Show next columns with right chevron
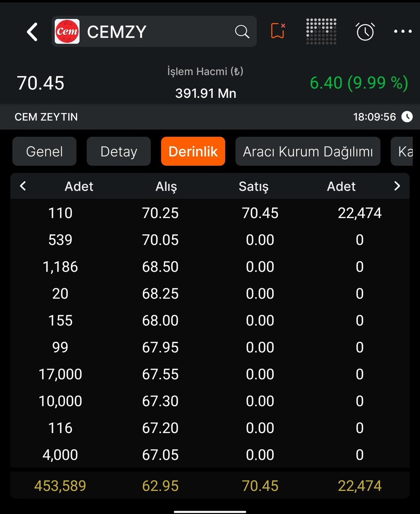The image size is (420, 514). tap(397, 186)
